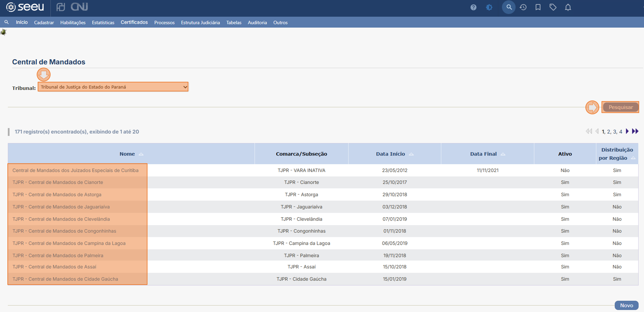Toggle the contrast theme icon
Screen dimensions: 644x312
coord(489,7)
